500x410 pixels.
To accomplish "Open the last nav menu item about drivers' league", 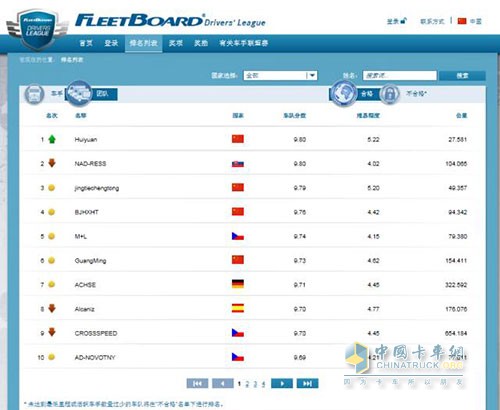I will tap(244, 43).
